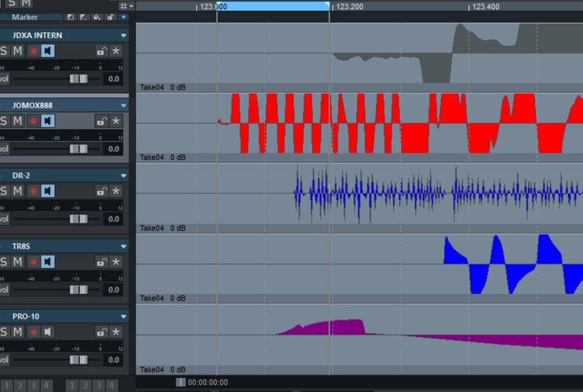Click the asterisk icon on TR8S

[116, 262]
